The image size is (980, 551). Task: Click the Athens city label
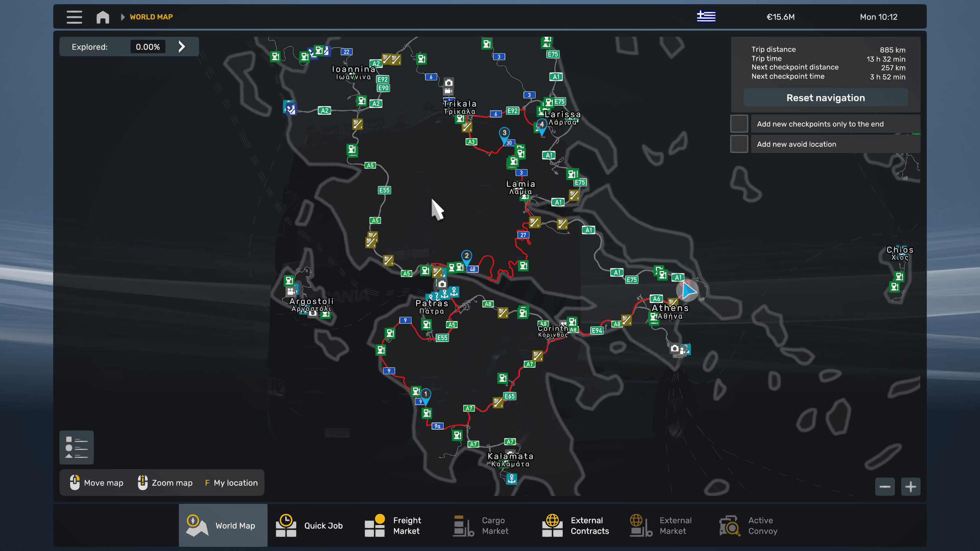tap(670, 308)
